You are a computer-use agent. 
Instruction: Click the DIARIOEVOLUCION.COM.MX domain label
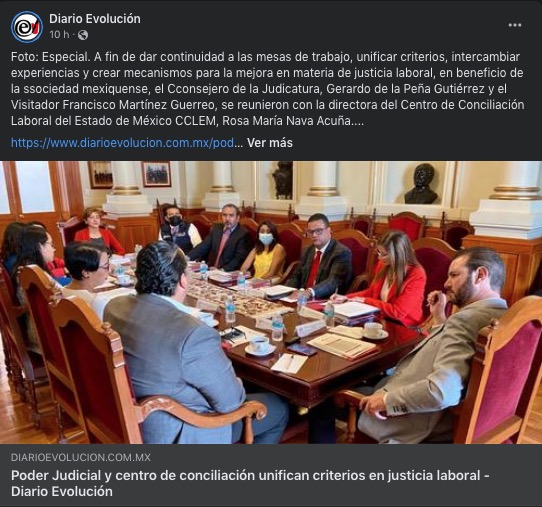[81, 458]
